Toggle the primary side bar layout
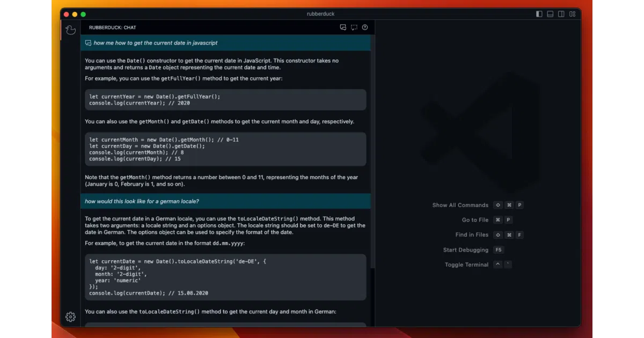Image resolution: width=644 pixels, height=338 pixels. point(539,14)
